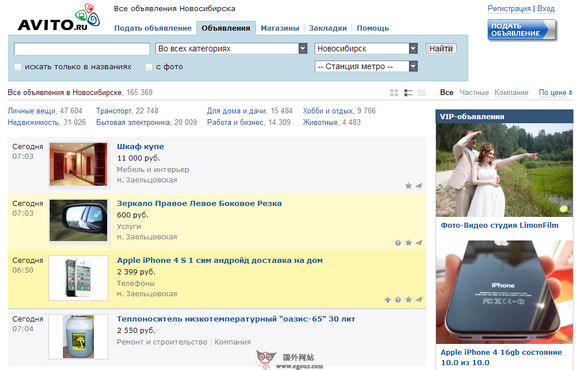580x370 pixels.
Task: Open 'Фото-Видео студия LimonFilm' VIP link
Action: [499, 225]
